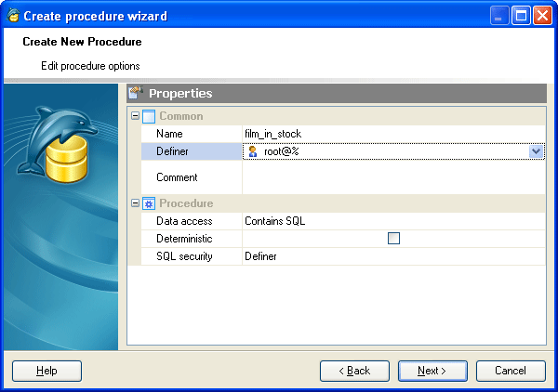
Task: Click the Common group heading text
Action: 181,116
